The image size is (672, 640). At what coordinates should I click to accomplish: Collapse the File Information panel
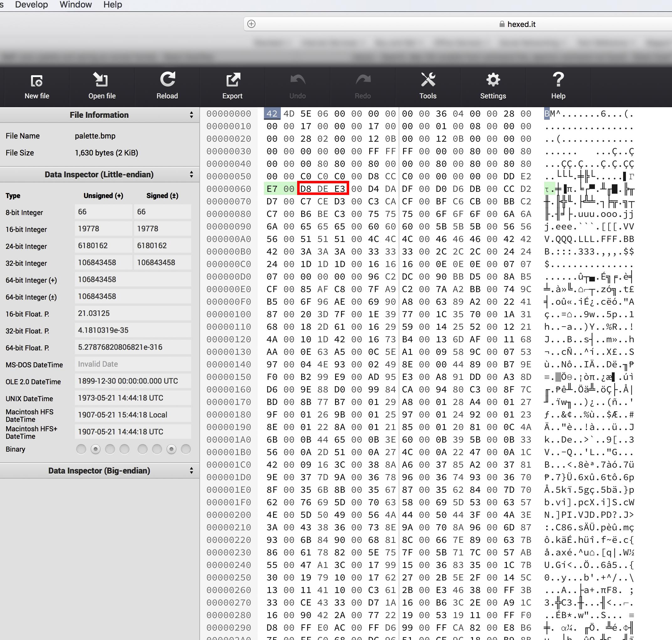click(192, 115)
